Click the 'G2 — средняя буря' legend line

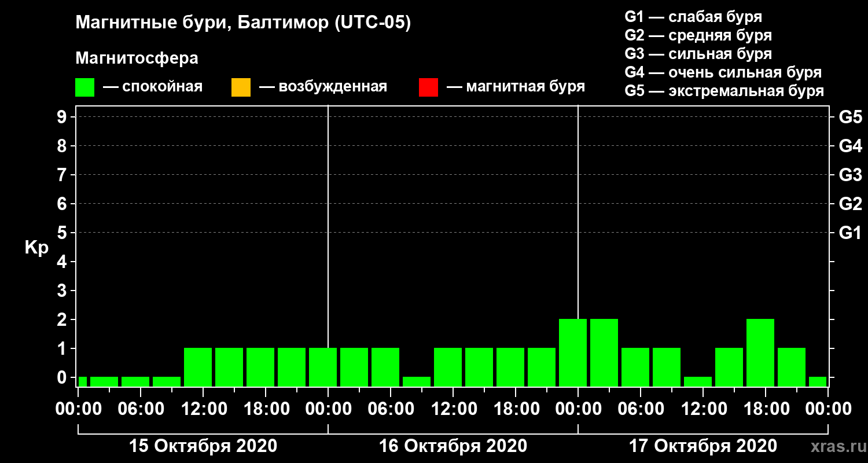tap(698, 35)
